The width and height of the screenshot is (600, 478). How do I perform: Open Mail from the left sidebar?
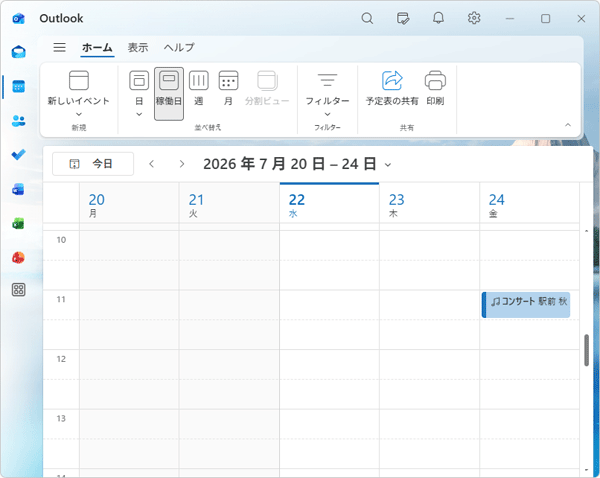pos(18,52)
